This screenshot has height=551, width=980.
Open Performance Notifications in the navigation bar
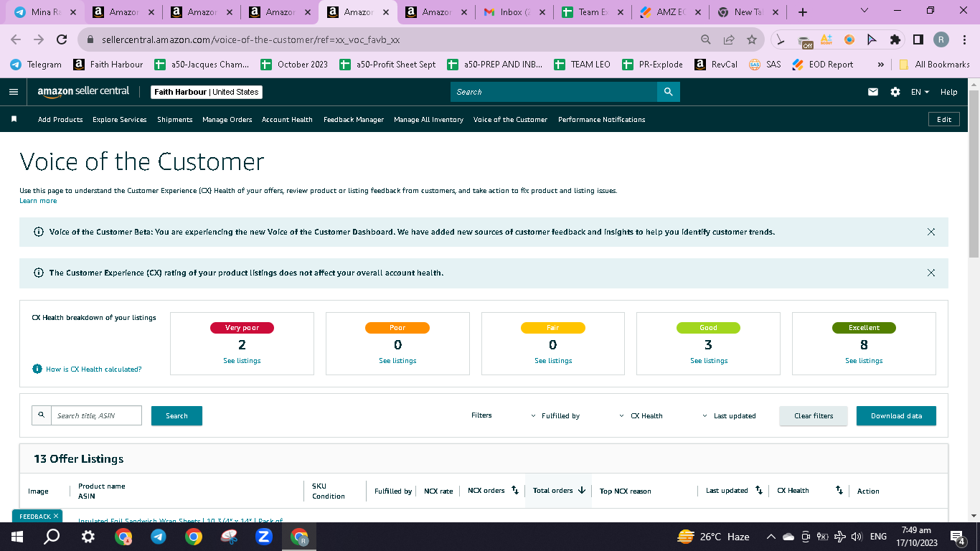click(x=602, y=120)
